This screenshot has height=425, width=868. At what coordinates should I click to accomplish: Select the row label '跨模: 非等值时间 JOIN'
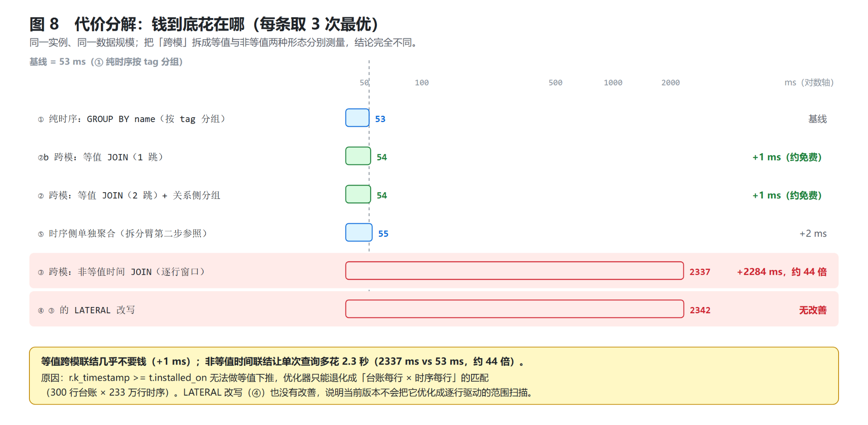121,272
